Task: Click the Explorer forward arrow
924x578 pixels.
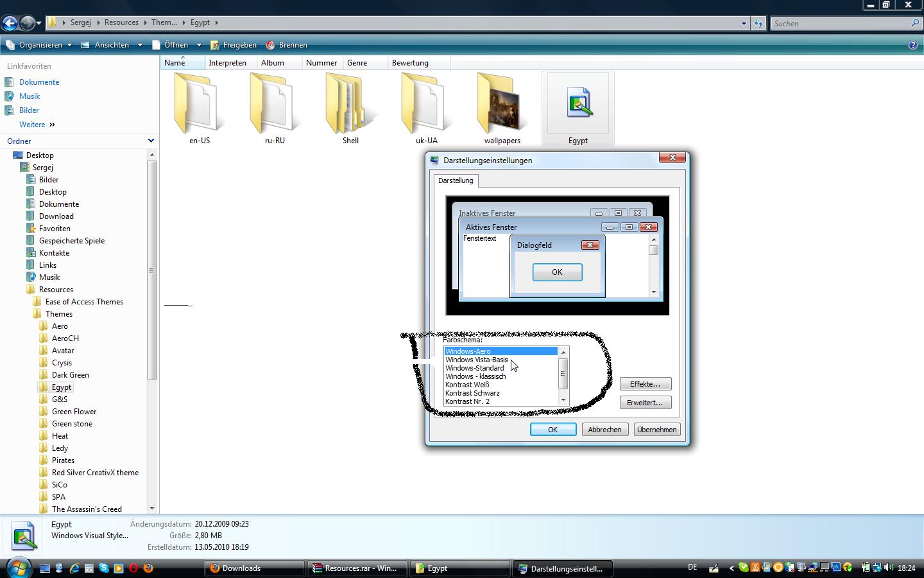Action: [28, 24]
